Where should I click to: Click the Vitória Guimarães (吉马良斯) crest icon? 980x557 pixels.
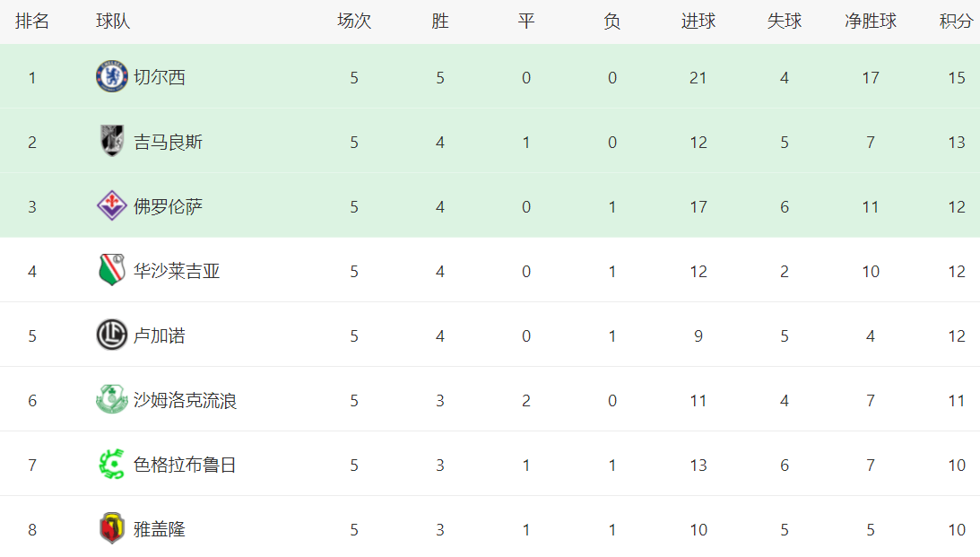(112, 142)
